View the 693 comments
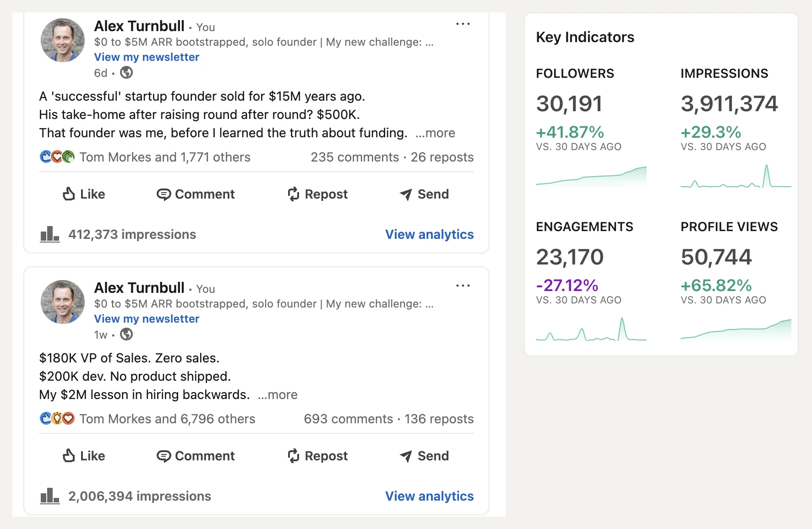812x529 pixels. [349, 419]
